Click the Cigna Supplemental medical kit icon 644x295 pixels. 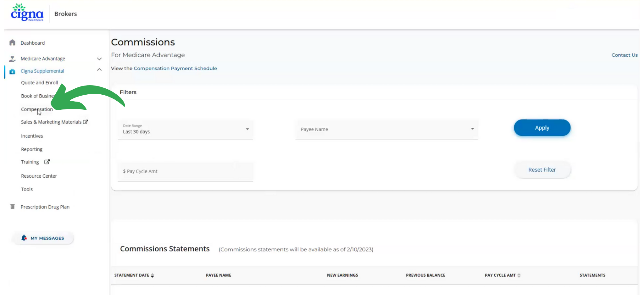pos(12,71)
